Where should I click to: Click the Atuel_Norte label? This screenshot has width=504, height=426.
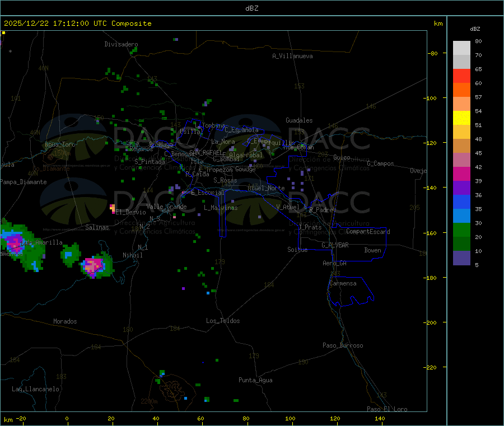(266, 188)
